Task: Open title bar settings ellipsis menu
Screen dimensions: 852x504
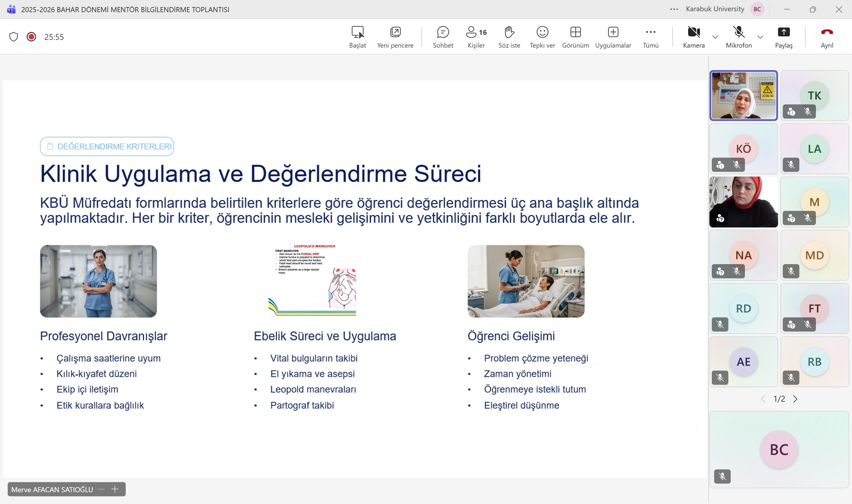Action: (674, 9)
